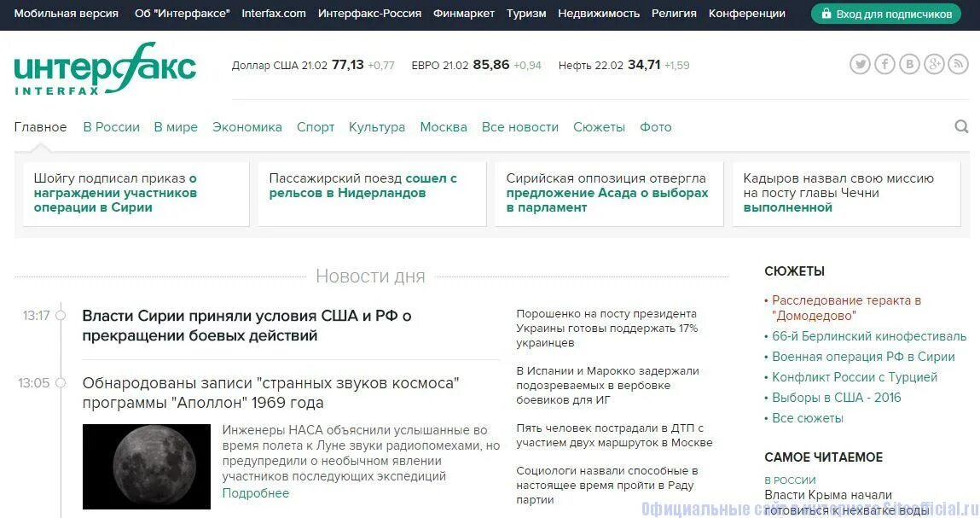Screen dimensions: 980x518
Task: Open 'Выборы в США - 2016' story
Action: tap(836, 398)
